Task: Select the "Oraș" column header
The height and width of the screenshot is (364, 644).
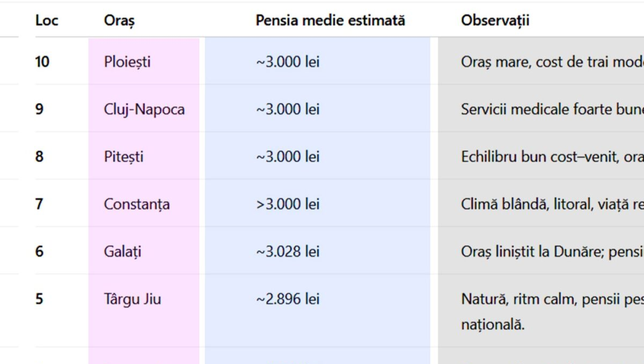Action: click(119, 21)
